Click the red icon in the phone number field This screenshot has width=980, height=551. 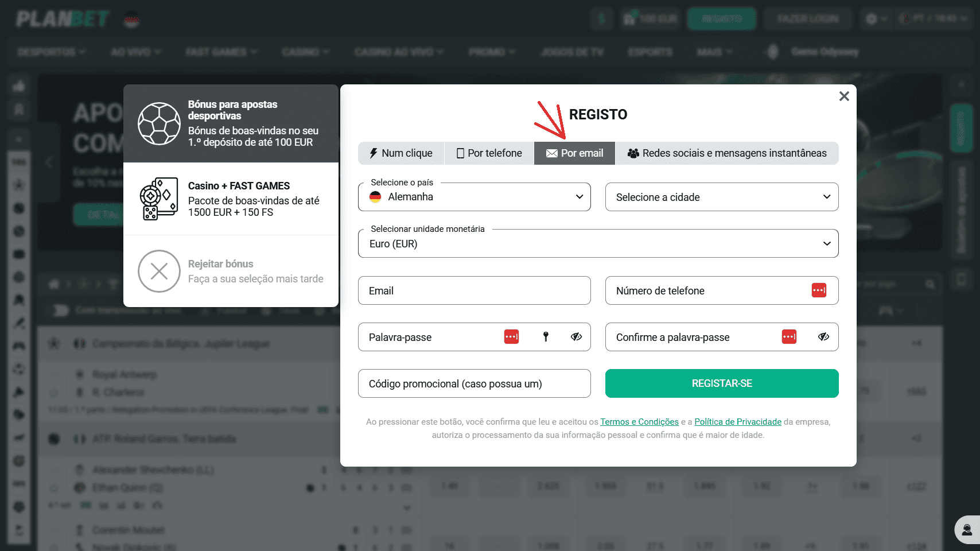[x=819, y=290]
